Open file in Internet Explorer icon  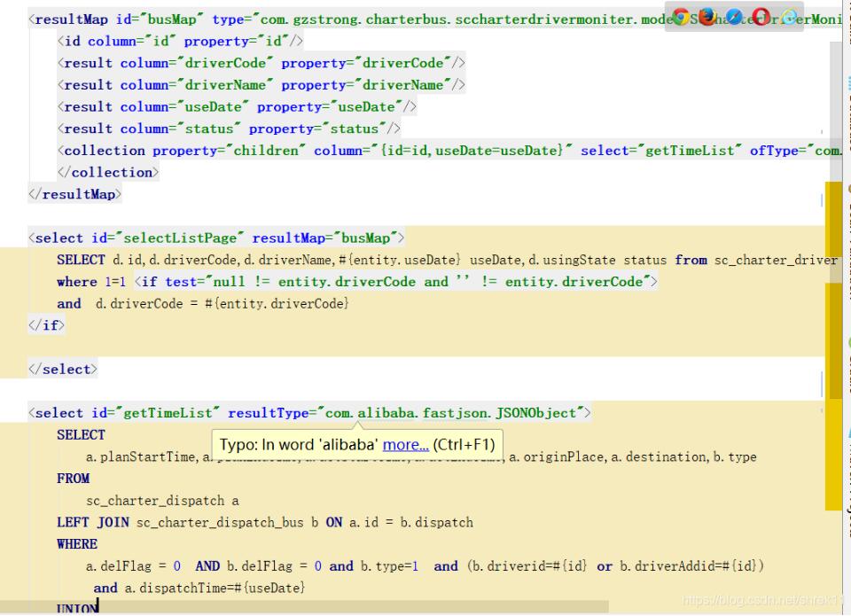(787, 17)
